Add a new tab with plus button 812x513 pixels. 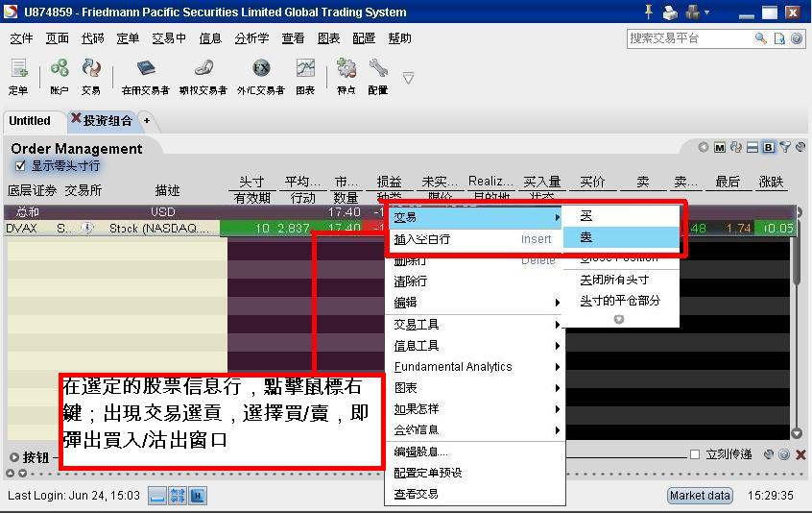[x=147, y=121]
